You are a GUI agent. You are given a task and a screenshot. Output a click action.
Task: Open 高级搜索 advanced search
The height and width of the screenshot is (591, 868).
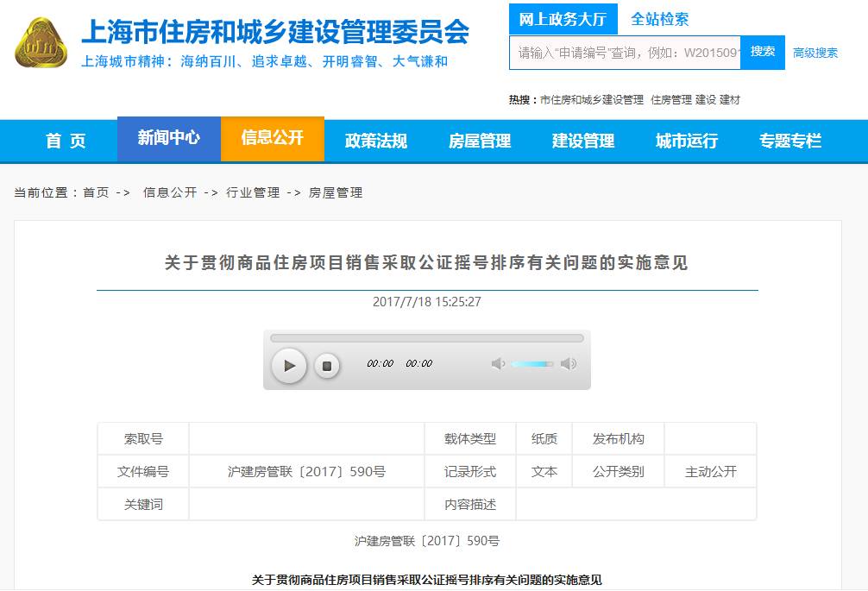click(815, 53)
